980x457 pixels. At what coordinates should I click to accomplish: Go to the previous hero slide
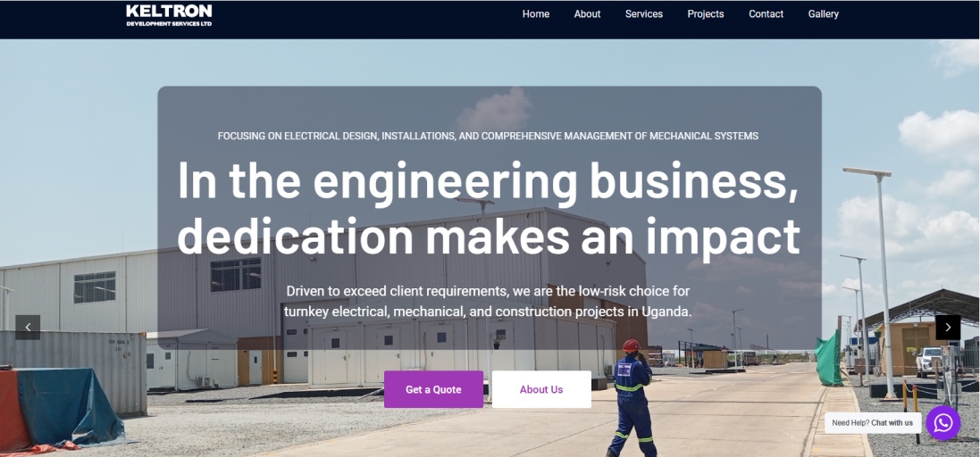coord(28,328)
